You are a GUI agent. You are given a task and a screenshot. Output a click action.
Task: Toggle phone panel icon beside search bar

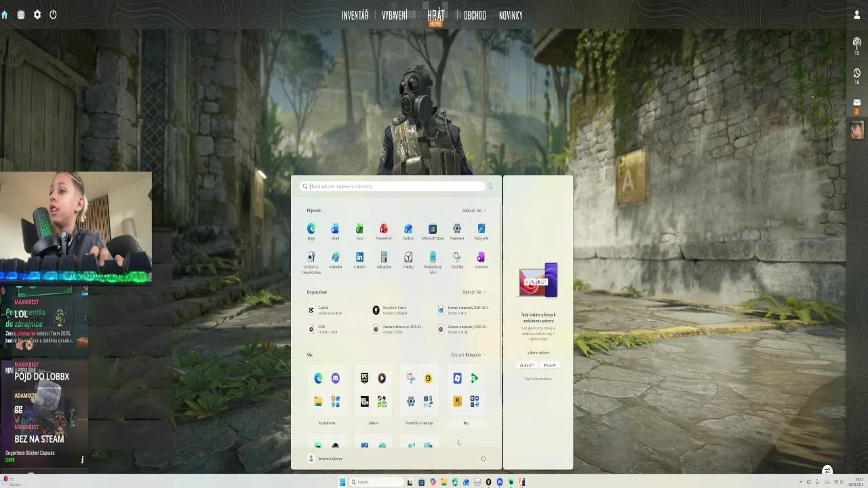(491, 186)
